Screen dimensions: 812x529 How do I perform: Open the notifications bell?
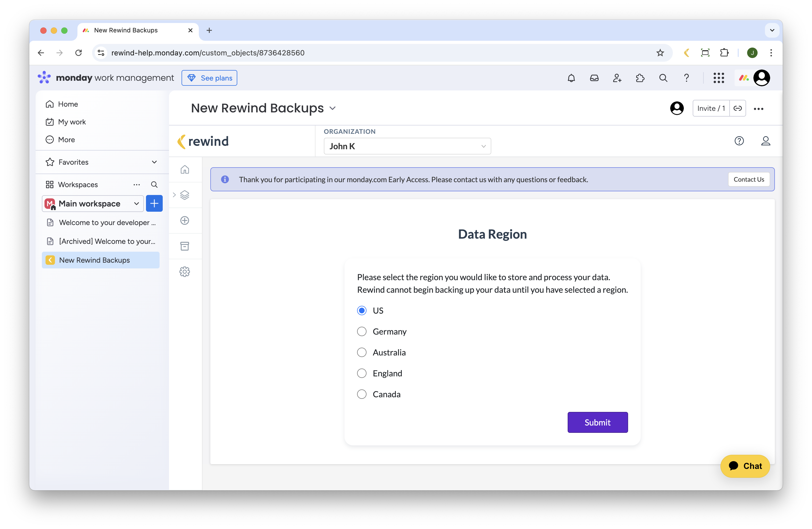[571, 78]
